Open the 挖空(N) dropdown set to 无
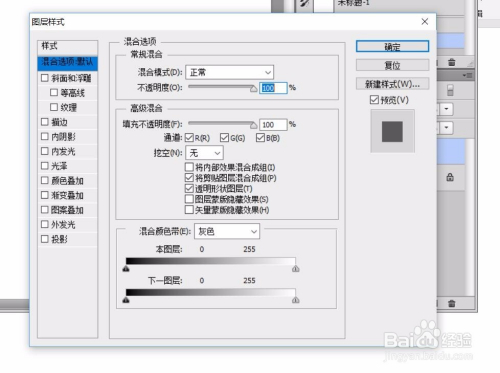The image size is (500, 373). 204,153
